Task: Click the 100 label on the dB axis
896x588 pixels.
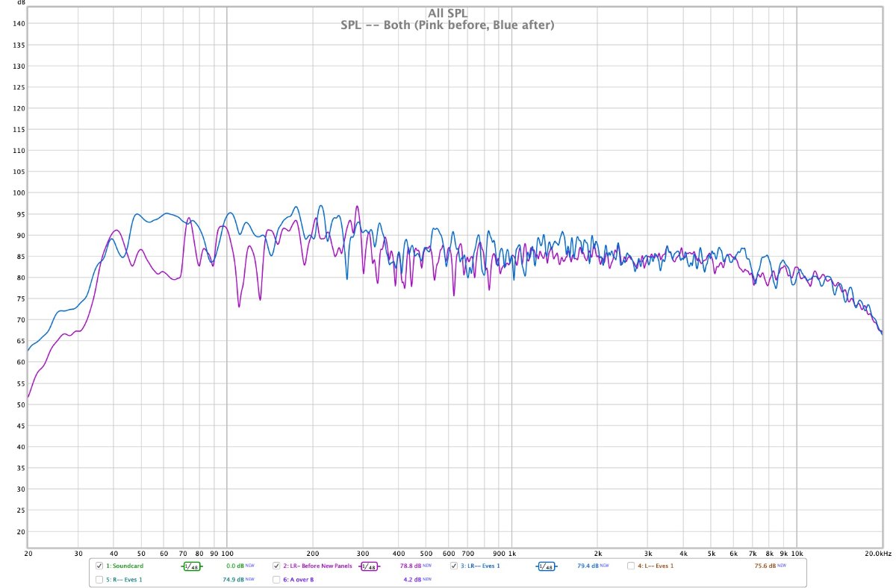Action: [19, 193]
